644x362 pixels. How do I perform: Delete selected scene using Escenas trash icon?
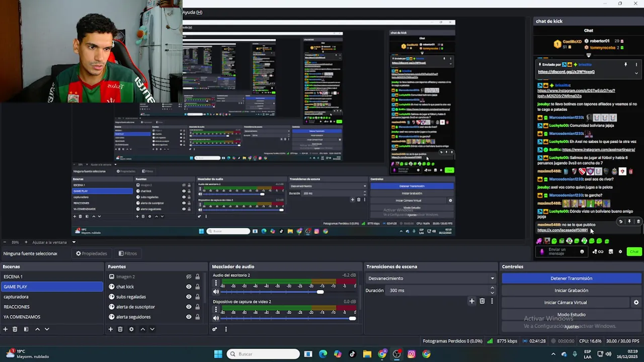coord(15,329)
